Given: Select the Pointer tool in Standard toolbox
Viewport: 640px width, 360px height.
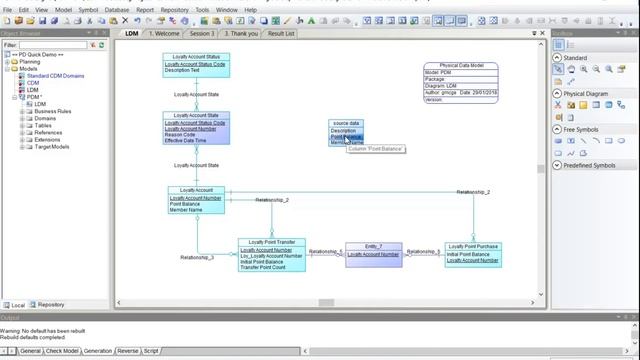Looking at the screenshot, I should (x=558, y=69).
